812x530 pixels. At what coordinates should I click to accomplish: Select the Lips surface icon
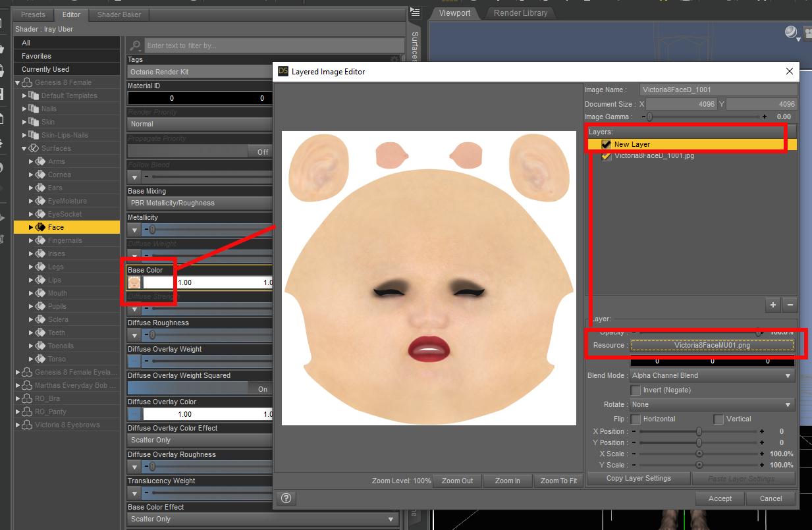click(40, 280)
